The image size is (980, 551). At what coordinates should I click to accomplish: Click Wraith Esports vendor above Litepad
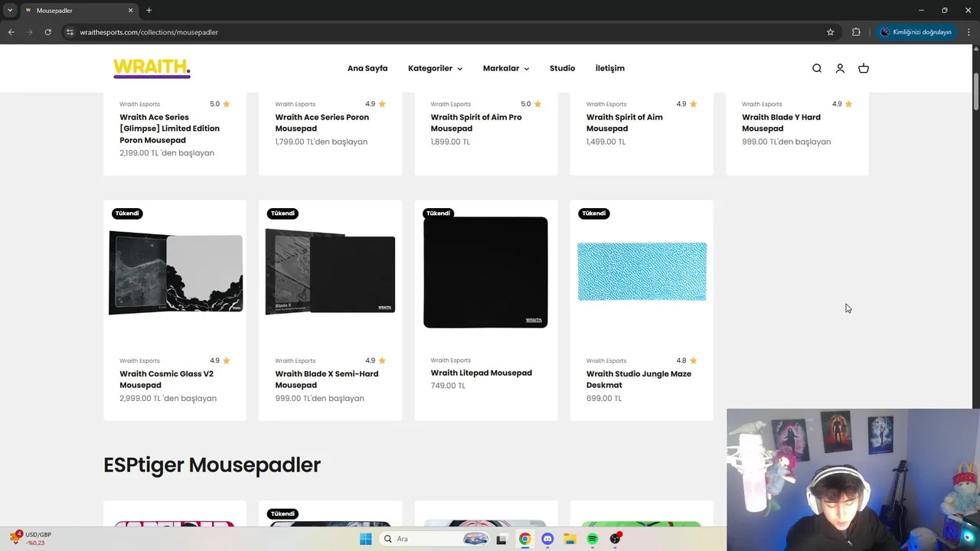click(450, 360)
